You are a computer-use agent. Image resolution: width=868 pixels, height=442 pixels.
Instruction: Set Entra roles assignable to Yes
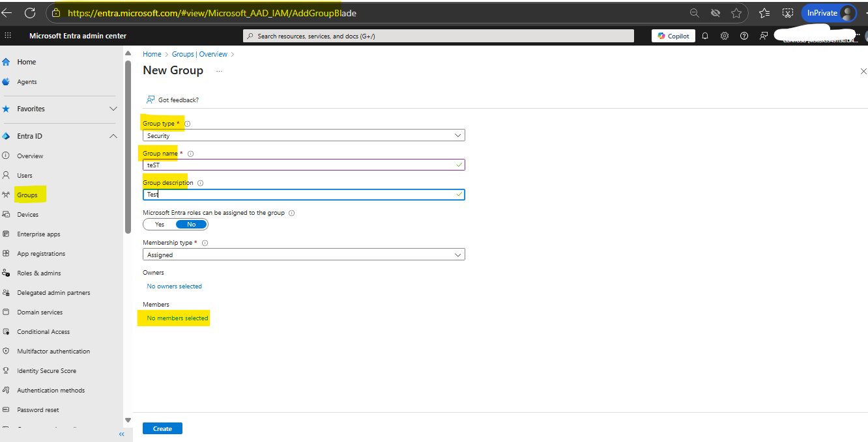pyautogui.click(x=160, y=224)
